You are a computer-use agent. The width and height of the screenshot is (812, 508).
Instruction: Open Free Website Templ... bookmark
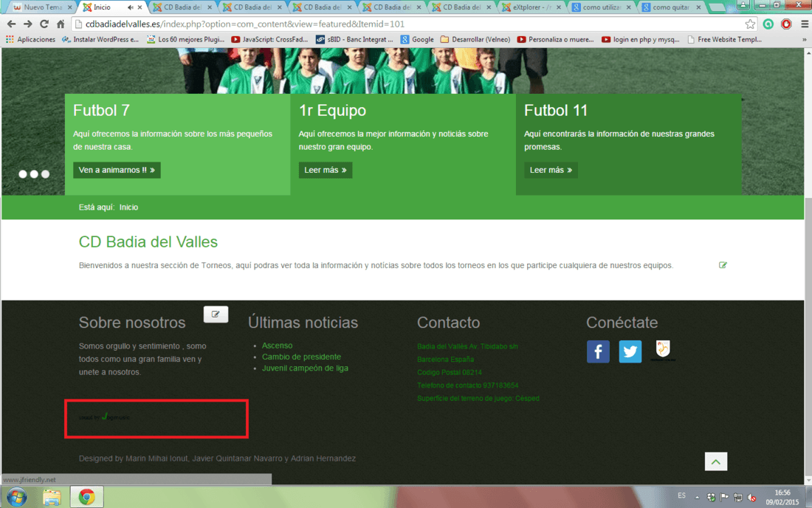click(724, 39)
